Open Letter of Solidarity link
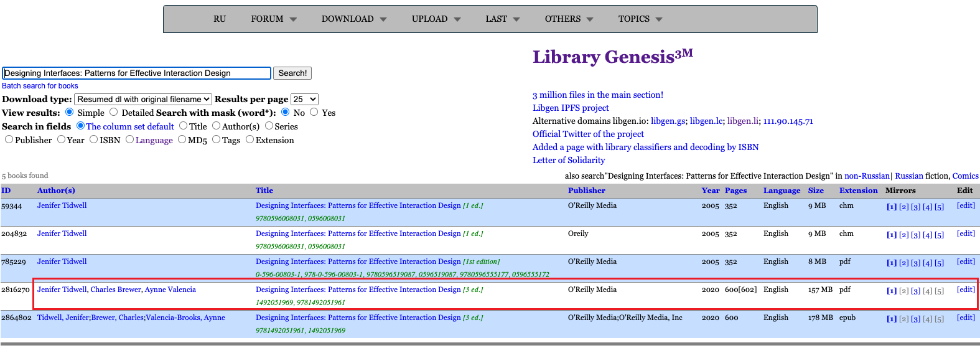This screenshot has height=353, width=980. (569, 160)
